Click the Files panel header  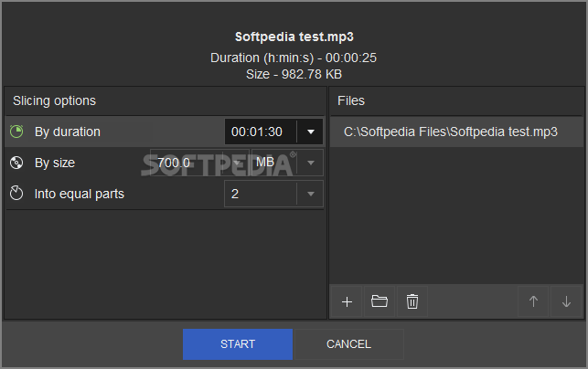pyautogui.click(x=456, y=100)
